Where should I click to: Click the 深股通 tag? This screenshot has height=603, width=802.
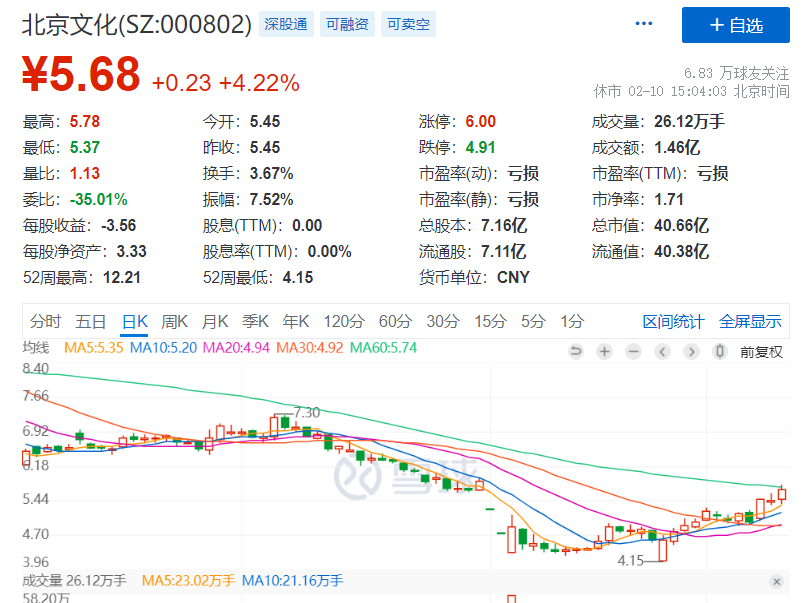286,24
